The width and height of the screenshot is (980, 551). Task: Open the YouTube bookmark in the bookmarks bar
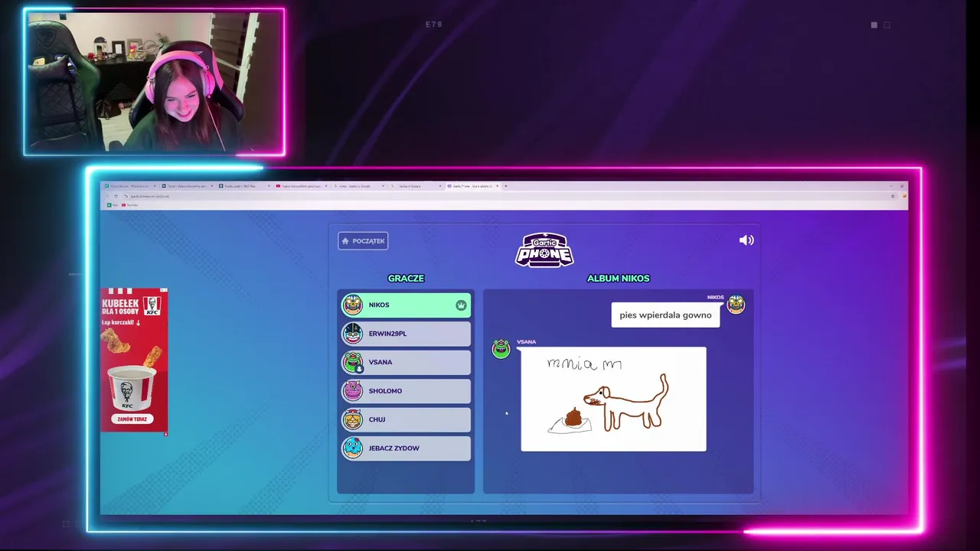tap(130, 205)
